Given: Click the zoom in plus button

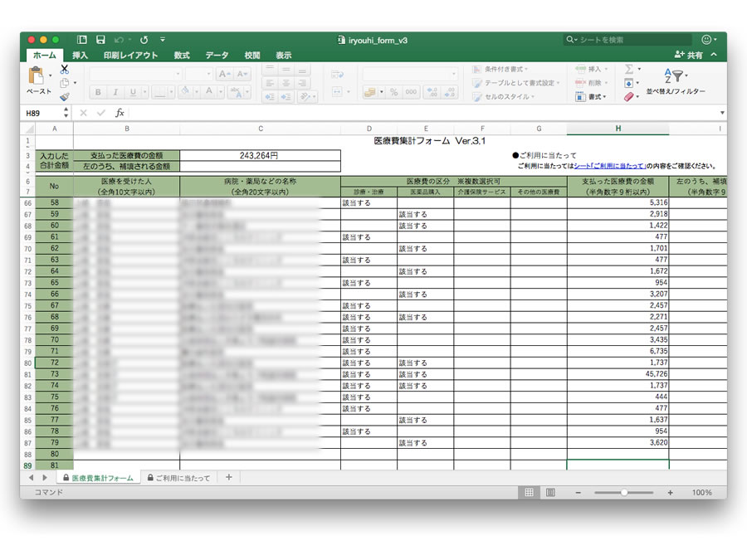Looking at the screenshot, I should [671, 492].
